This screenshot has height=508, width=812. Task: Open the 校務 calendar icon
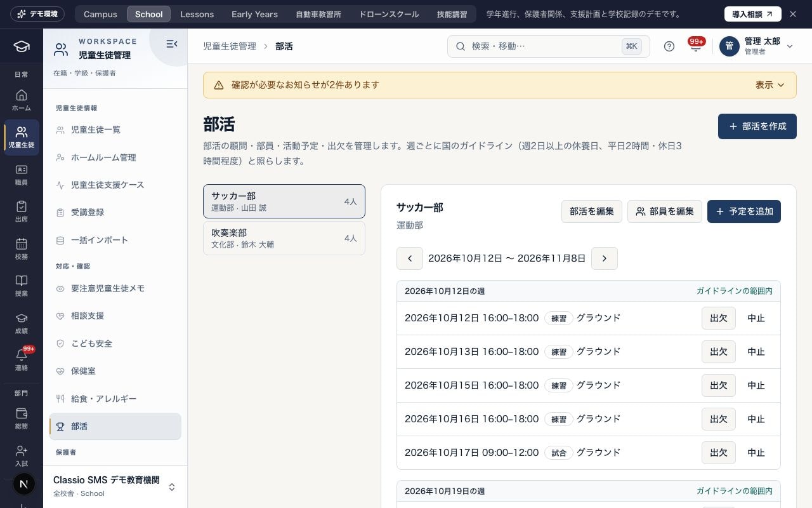(x=22, y=249)
